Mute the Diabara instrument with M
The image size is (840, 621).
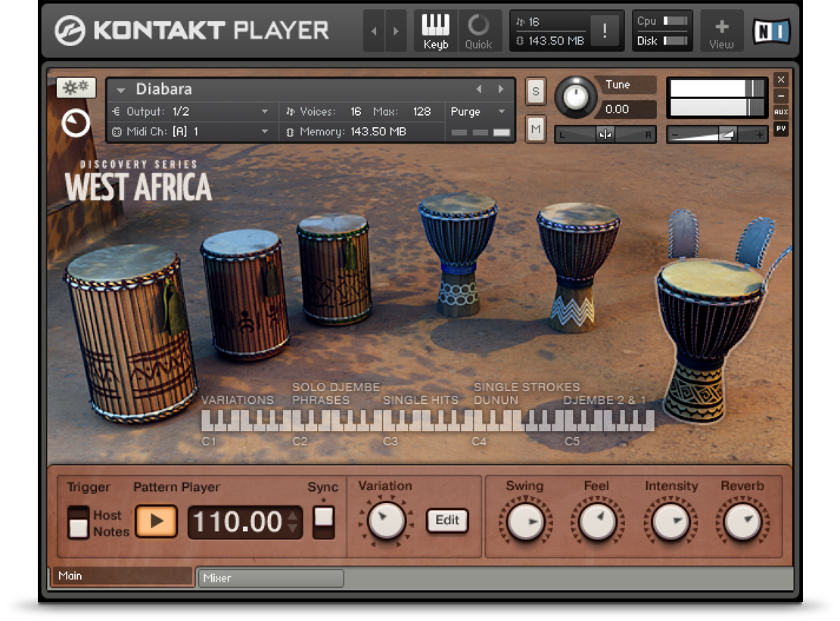pos(535,129)
